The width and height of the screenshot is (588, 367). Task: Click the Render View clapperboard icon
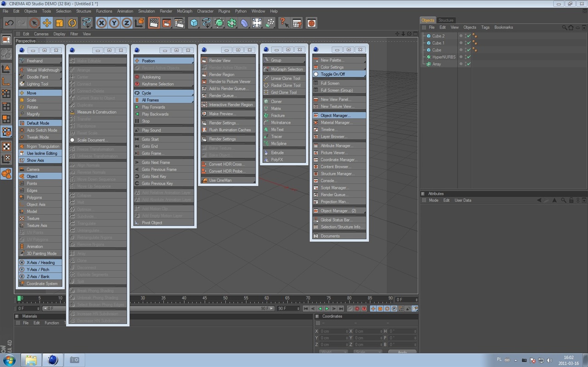(x=154, y=23)
